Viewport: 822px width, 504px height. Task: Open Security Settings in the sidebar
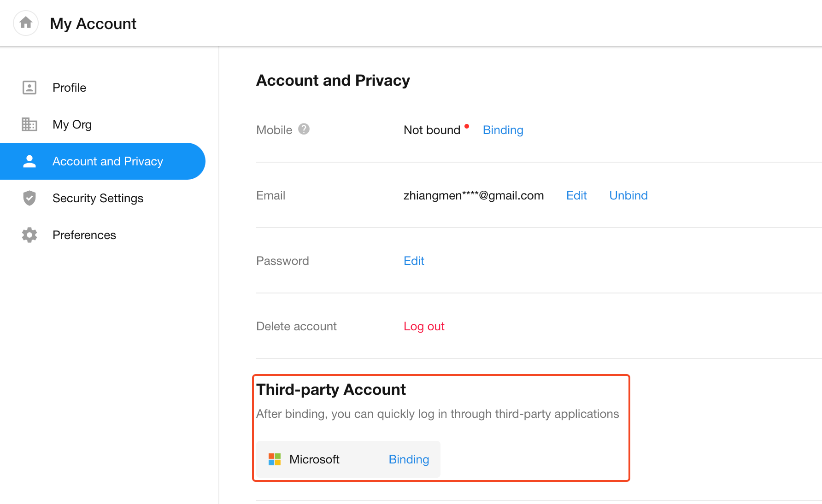(x=98, y=198)
